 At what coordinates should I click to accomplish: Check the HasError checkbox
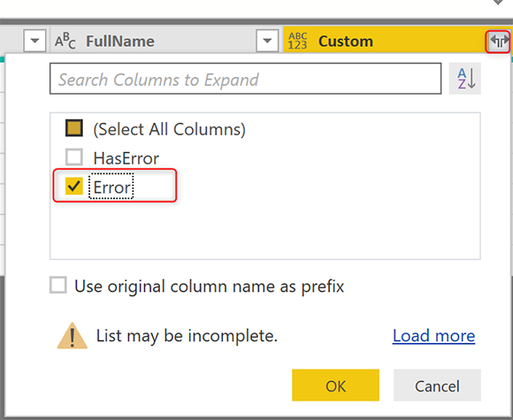74,157
